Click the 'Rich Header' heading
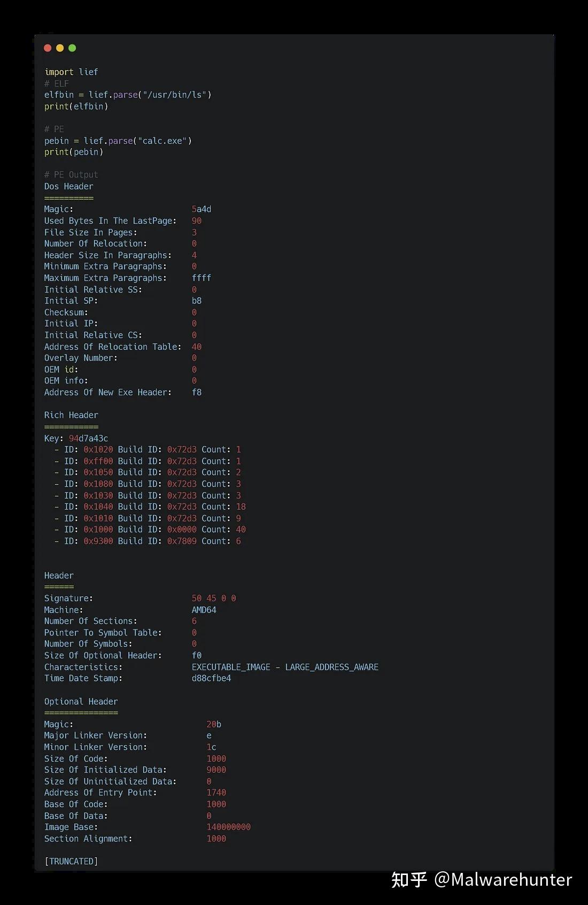Viewport: 588px width, 905px height. point(71,415)
